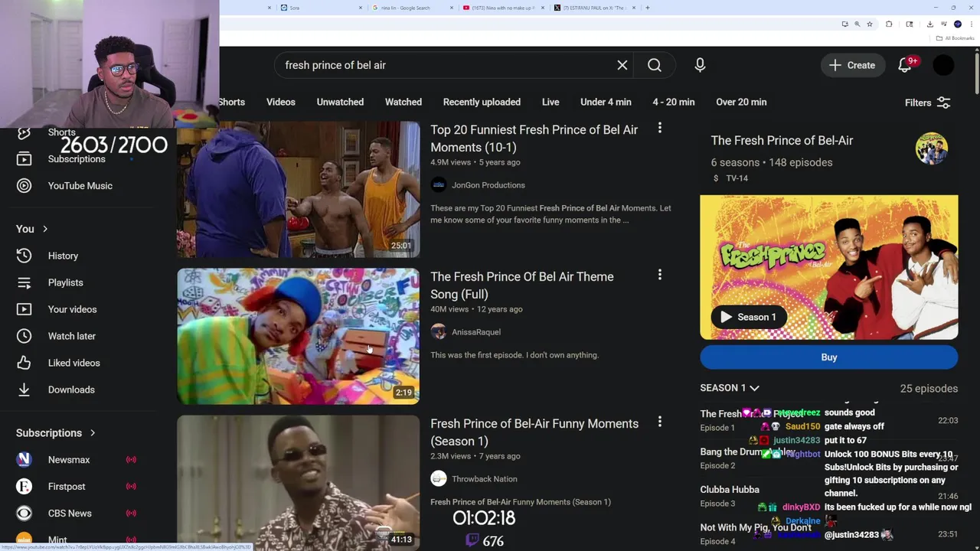The width and height of the screenshot is (980, 551).
Task: Open the Chrome three-dot menu
Action: point(970,24)
